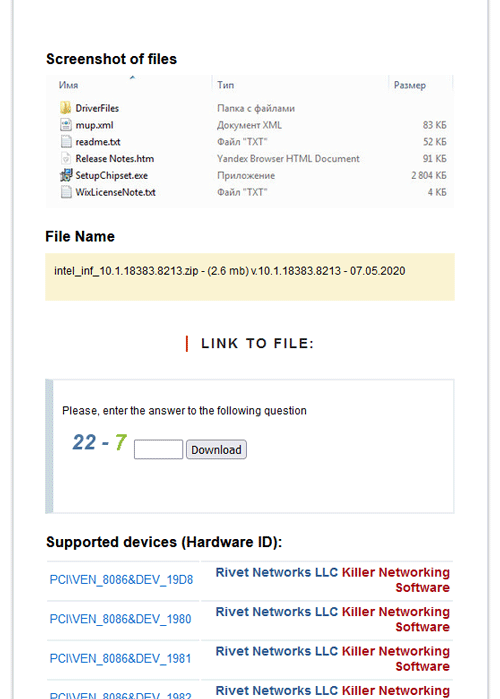The image size is (500, 699).
Task: Click the Приложение type text
Action: [246, 176]
